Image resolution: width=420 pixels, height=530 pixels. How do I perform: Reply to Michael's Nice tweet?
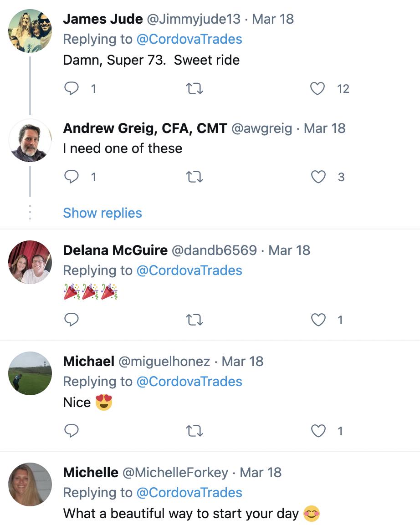pos(72,431)
